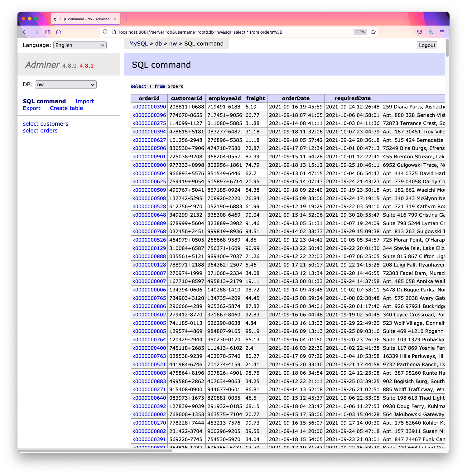Click the macOS green fullscreen window button

36,19
